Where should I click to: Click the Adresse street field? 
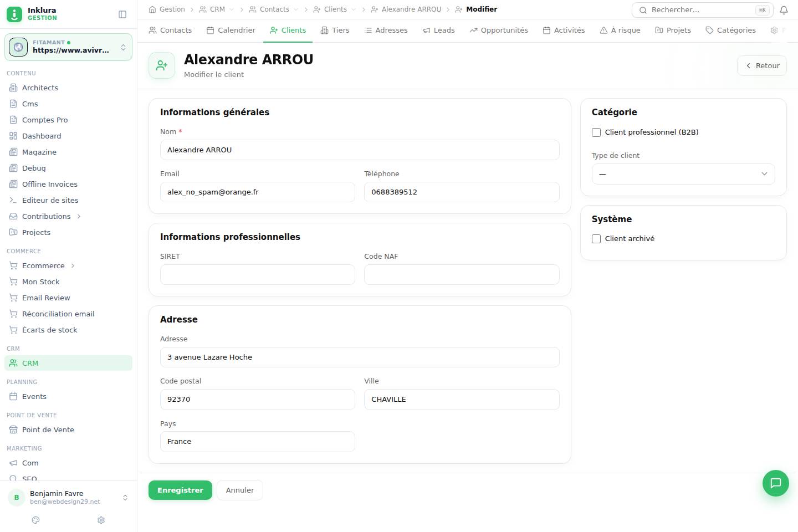pos(360,357)
